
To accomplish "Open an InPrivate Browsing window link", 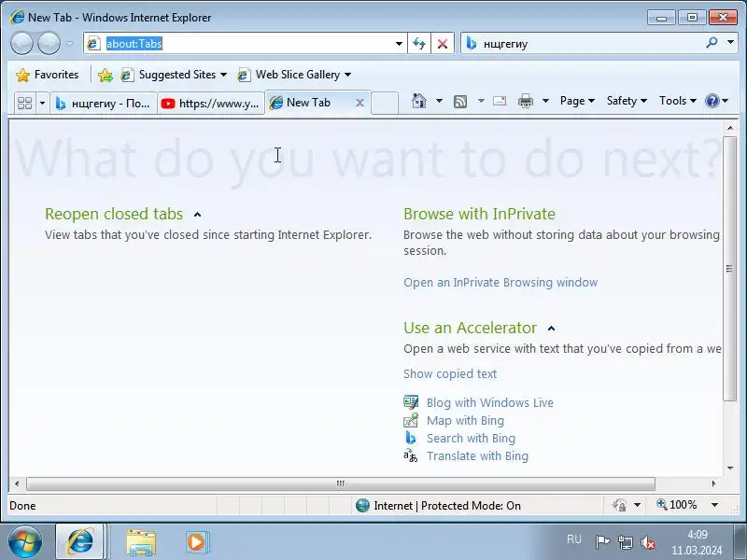I will [x=500, y=283].
